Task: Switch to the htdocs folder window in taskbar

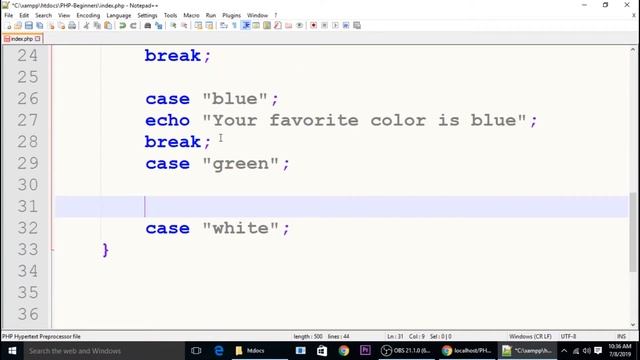Action: pyautogui.click(x=259, y=351)
